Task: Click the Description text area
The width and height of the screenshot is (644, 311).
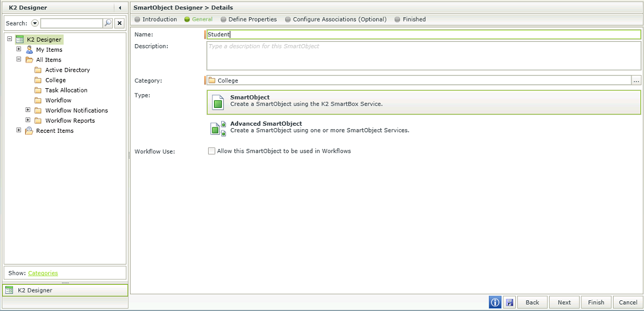Action: 423,55
